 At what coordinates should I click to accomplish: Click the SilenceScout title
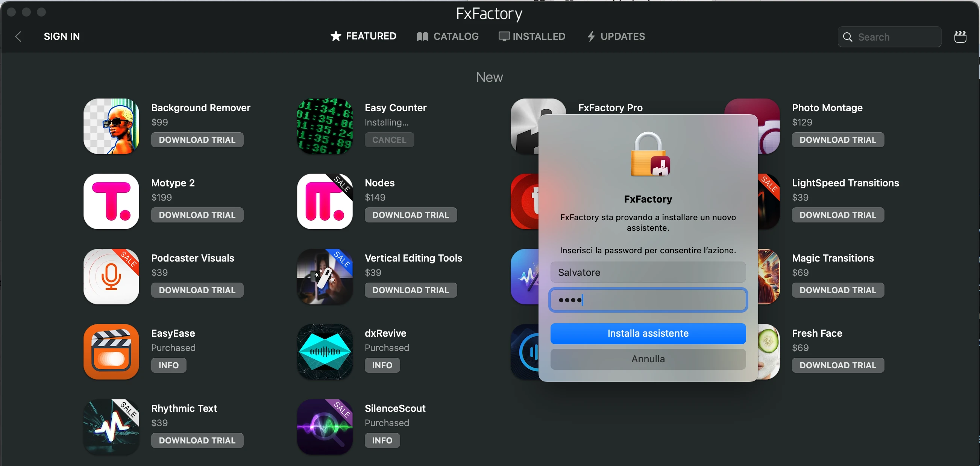[395, 408]
